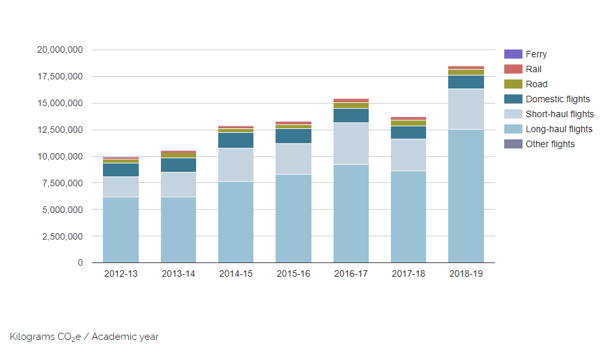Click the 2018-19 road bar segment

(466, 72)
